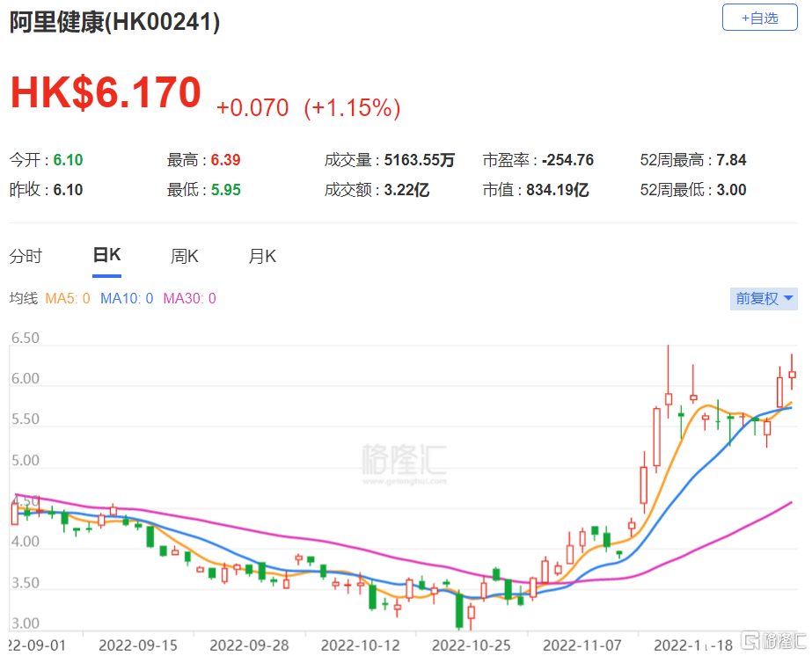
Task: Click the 3.50 price axis label
Action: tap(26, 583)
